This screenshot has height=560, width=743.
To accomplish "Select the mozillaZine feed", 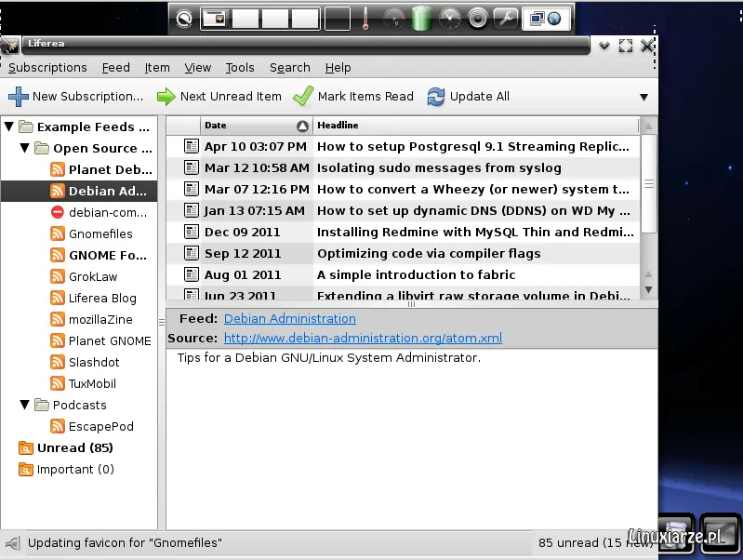I will [91, 319].
